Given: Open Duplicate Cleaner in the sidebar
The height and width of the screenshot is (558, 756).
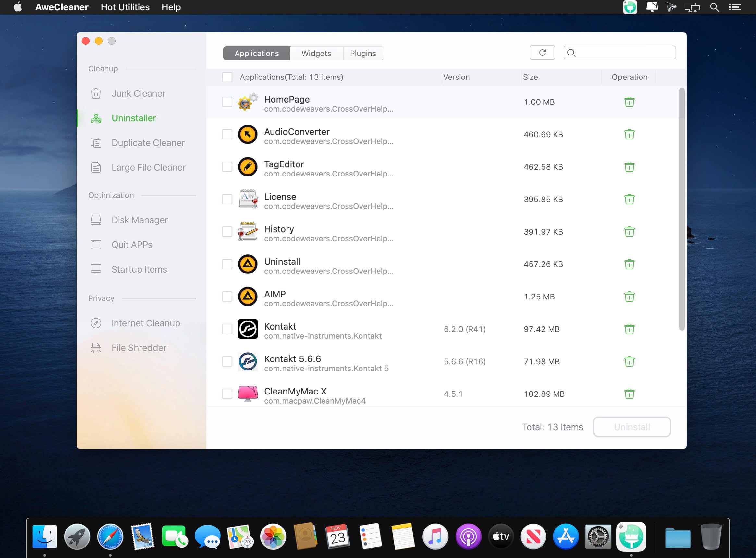Looking at the screenshot, I should (148, 143).
